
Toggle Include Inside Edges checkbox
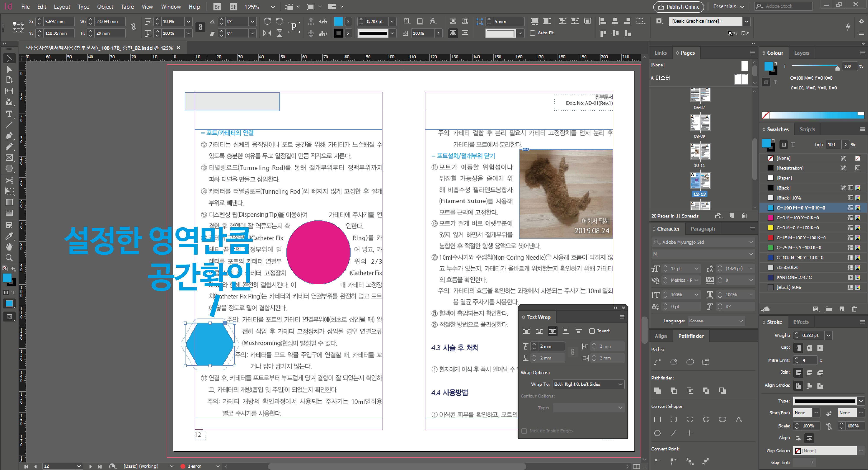click(x=524, y=431)
